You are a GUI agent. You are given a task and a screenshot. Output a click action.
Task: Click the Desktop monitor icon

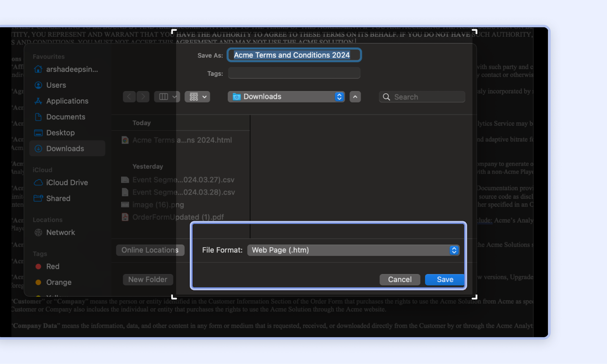click(38, 133)
